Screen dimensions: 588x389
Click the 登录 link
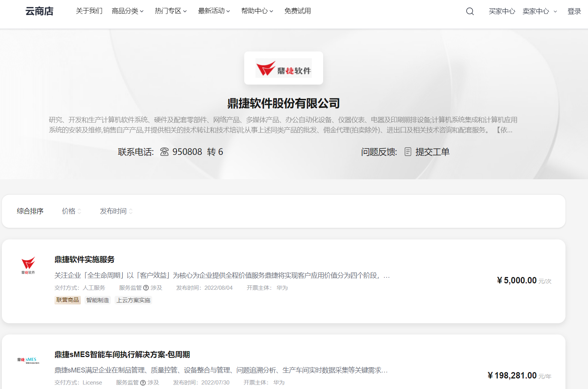pyautogui.click(x=574, y=11)
